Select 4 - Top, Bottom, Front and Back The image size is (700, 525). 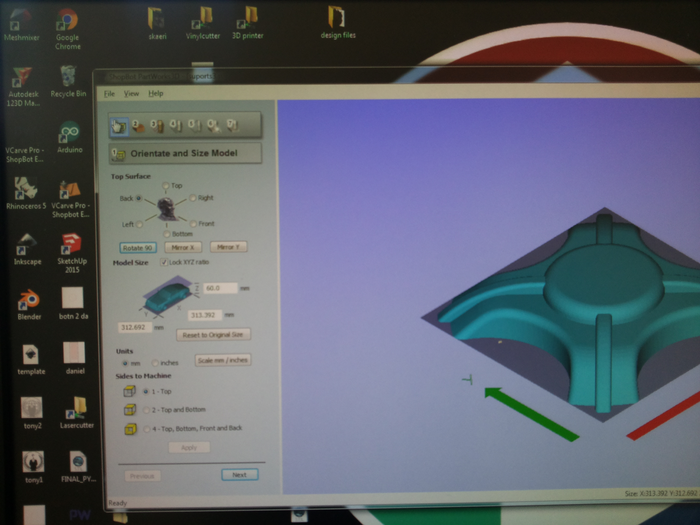(x=146, y=429)
